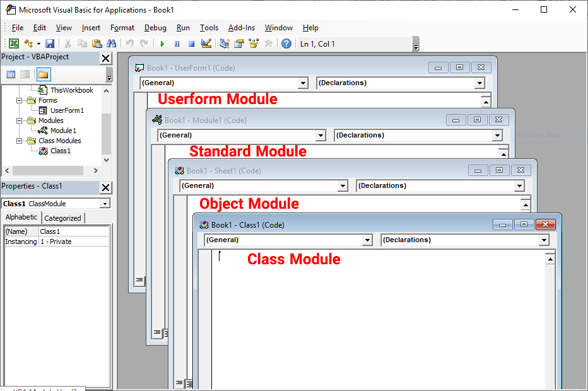
Task: Collapse the Class Modules folder node
Action: click(19, 141)
